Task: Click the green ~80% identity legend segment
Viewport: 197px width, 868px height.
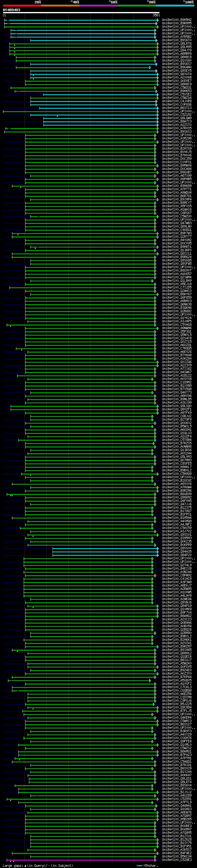Action: click(137, 6)
